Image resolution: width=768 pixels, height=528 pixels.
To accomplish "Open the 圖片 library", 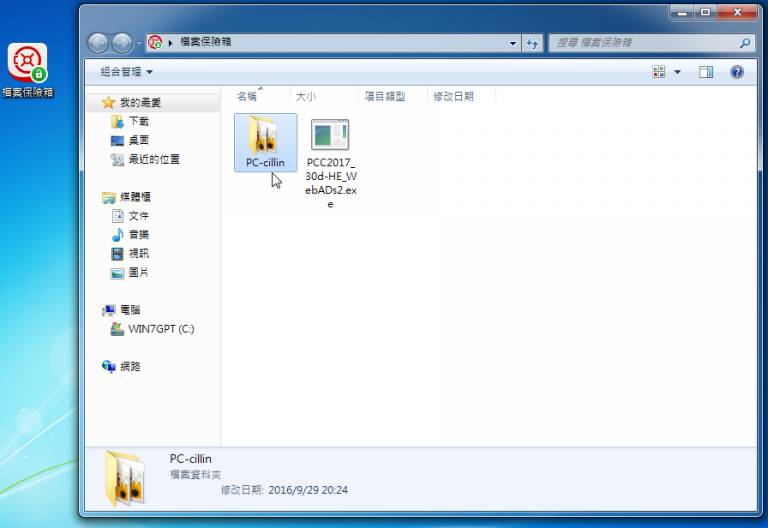I will (139, 272).
